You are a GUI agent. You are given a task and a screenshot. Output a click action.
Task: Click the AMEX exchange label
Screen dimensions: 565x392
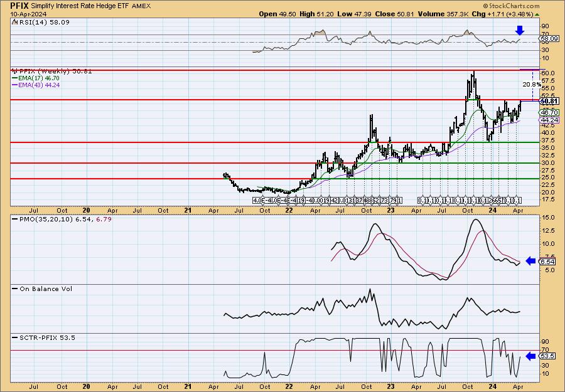(x=142, y=6)
